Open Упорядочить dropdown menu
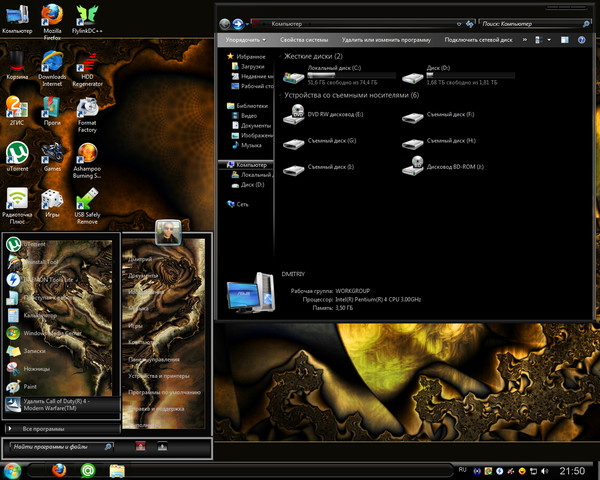Screen dimensions: 600x480 click(245, 40)
